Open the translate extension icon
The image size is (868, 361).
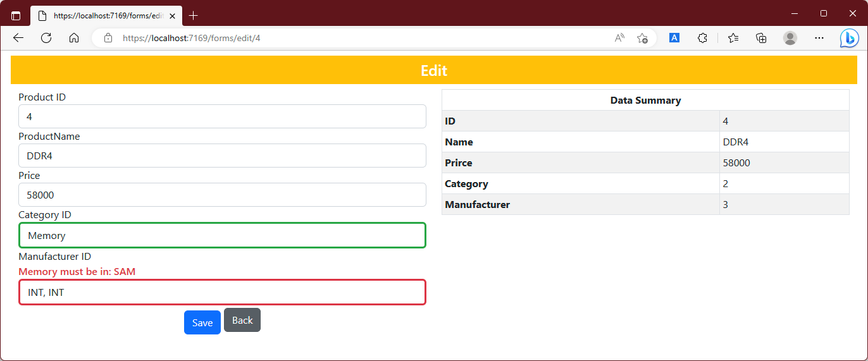click(674, 38)
